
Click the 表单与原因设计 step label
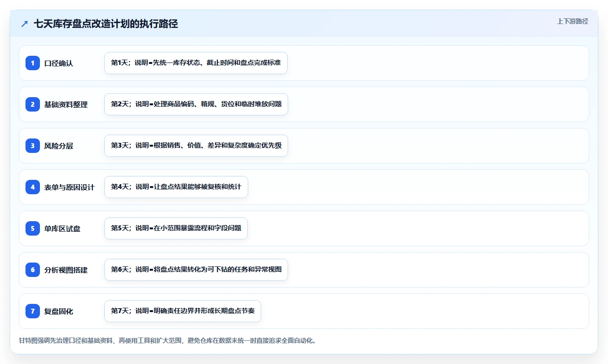tap(69, 187)
